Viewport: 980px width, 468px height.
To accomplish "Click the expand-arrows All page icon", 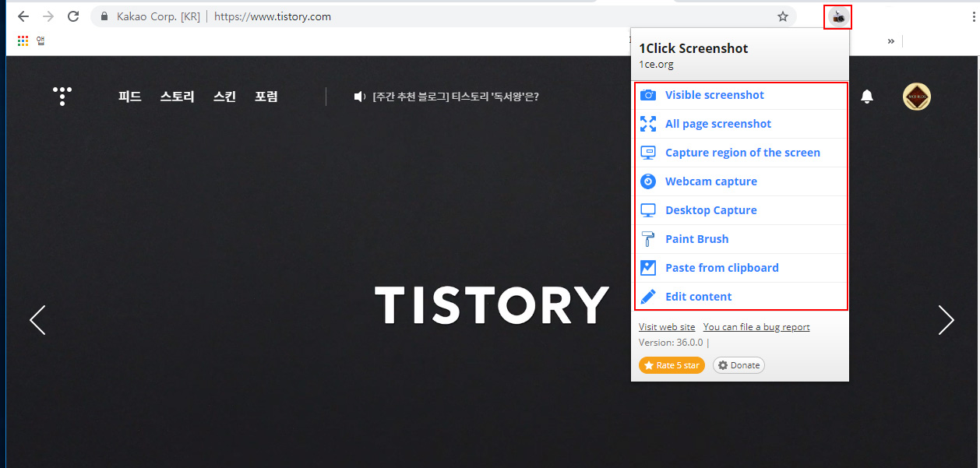I will coord(648,124).
